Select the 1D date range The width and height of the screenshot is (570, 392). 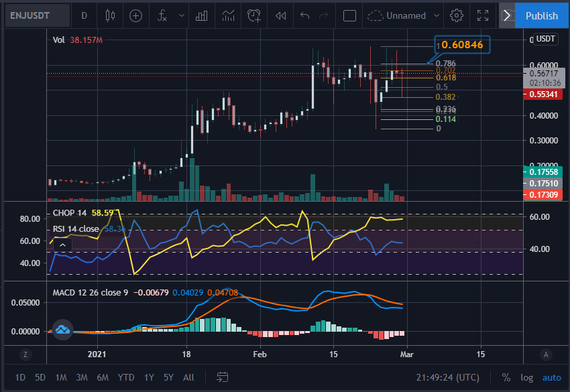(x=20, y=377)
